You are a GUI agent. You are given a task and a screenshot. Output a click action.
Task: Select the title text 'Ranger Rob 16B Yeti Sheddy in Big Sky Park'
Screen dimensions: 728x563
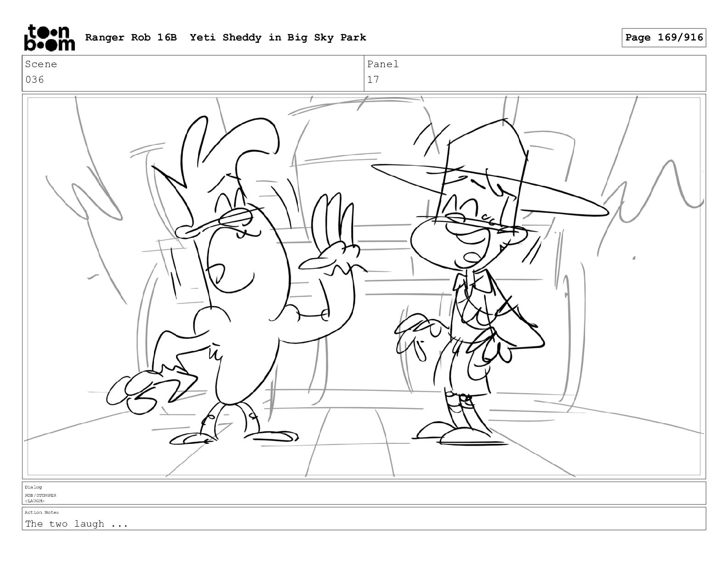[x=226, y=37]
